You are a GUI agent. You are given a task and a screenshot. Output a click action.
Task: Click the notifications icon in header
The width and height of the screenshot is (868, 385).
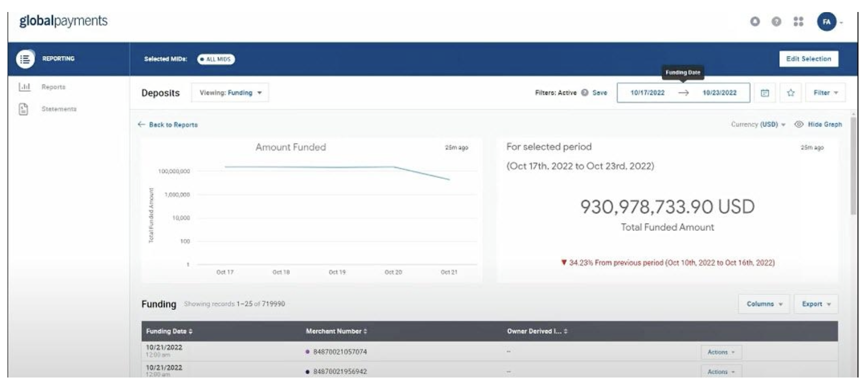(x=755, y=21)
